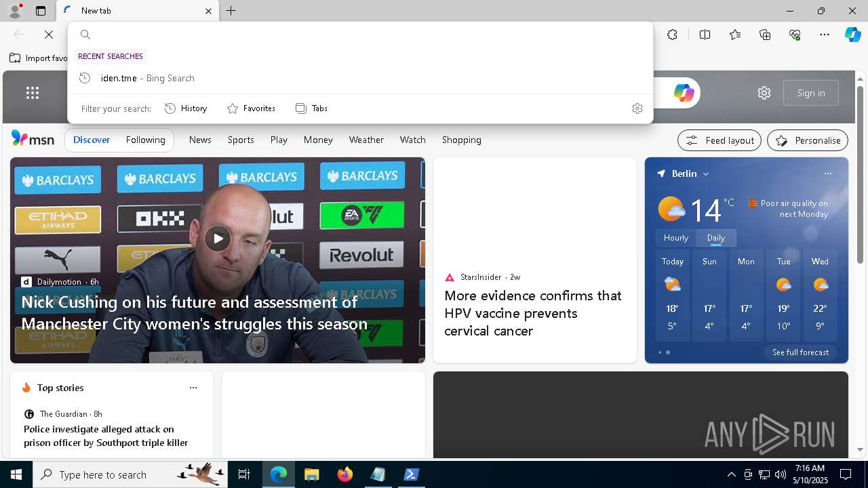Screen dimensions: 868x488
Task: Toggle Split screen view
Action: click(705, 35)
